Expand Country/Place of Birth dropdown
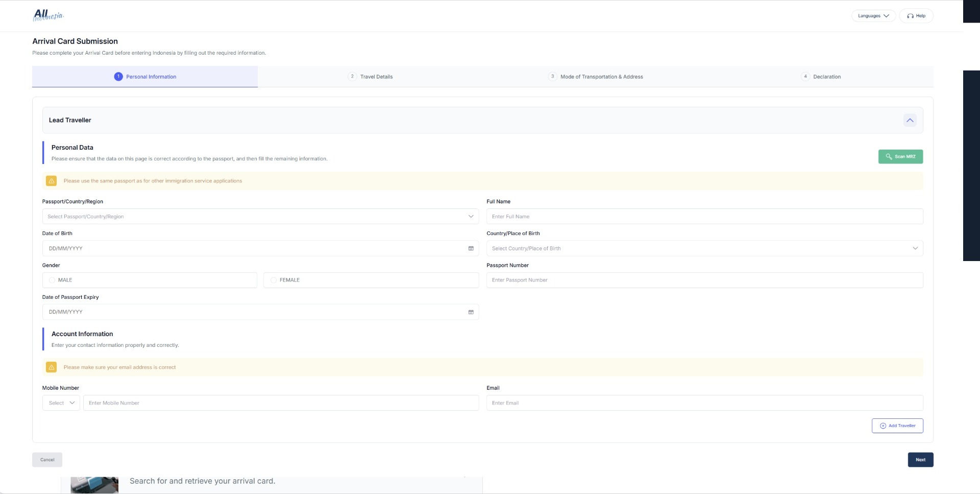This screenshot has height=494, width=980. click(x=704, y=249)
